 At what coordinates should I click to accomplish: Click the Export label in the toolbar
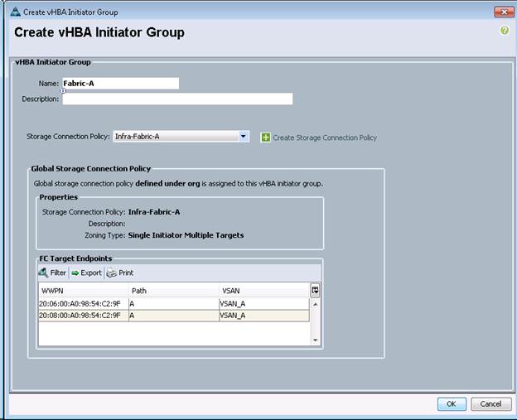(91, 273)
